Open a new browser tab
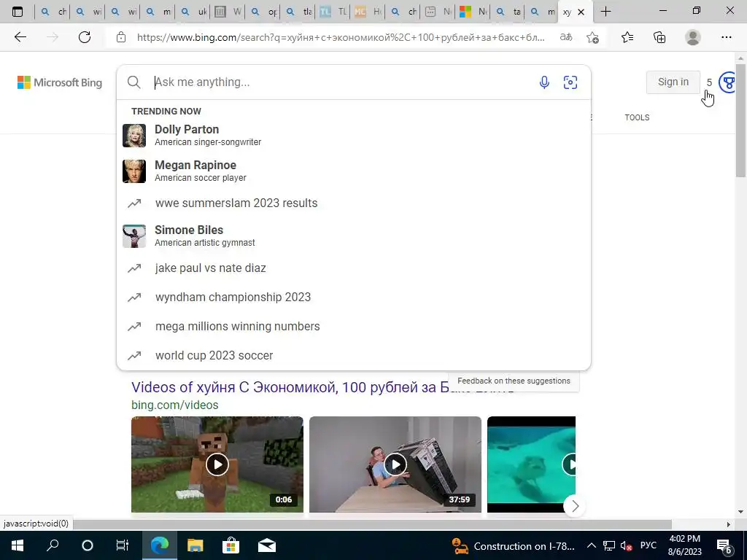This screenshot has height=560, width=747. [x=605, y=12]
